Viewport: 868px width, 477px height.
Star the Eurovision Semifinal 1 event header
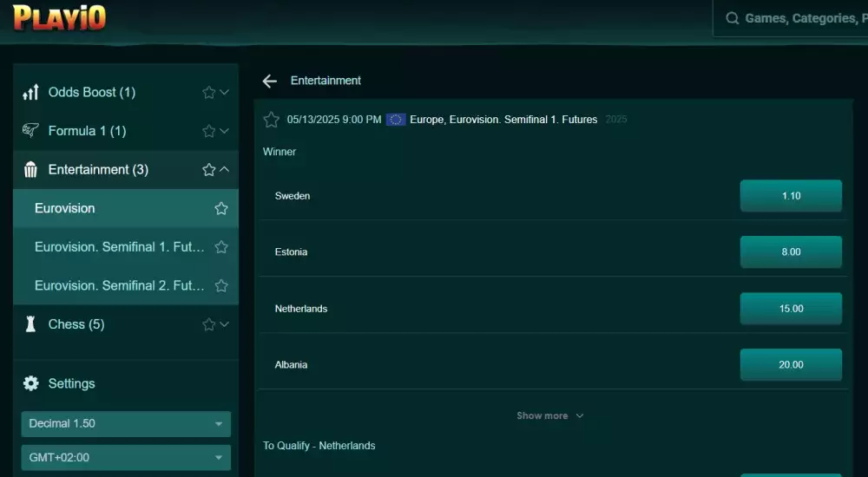click(271, 120)
